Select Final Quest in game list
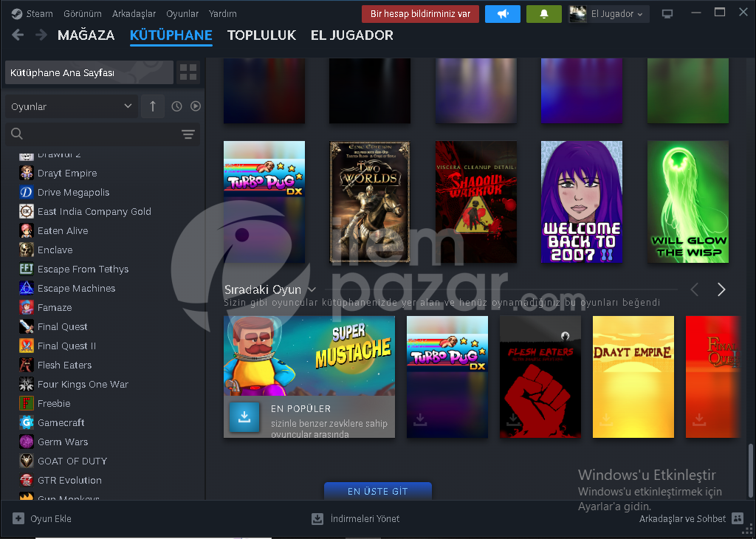This screenshot has width=756, height=539. pyautogui.click(x=62, y=326)
